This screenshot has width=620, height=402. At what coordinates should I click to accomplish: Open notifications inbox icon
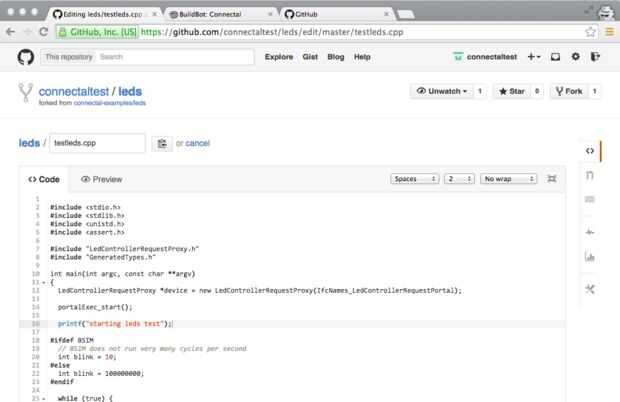555,57
